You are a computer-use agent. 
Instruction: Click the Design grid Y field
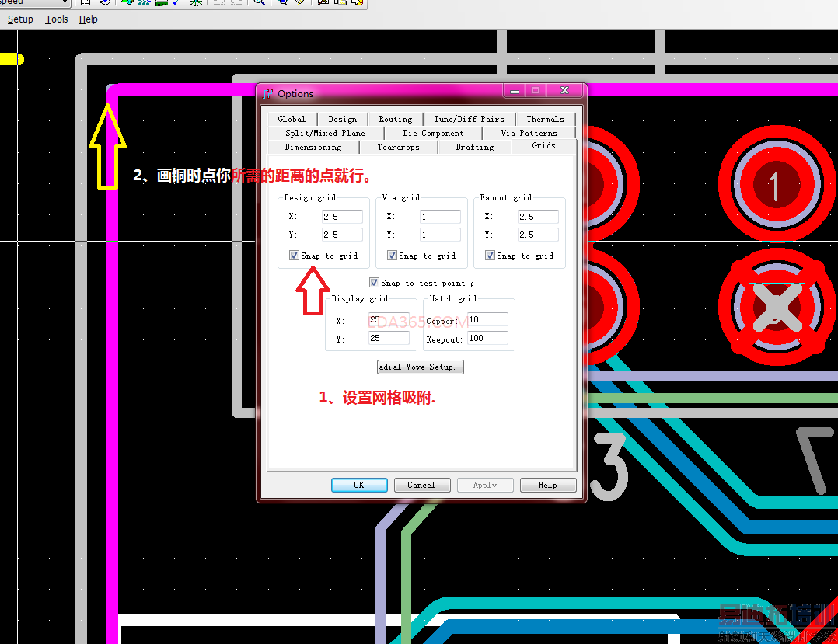(x=342, y=235)
